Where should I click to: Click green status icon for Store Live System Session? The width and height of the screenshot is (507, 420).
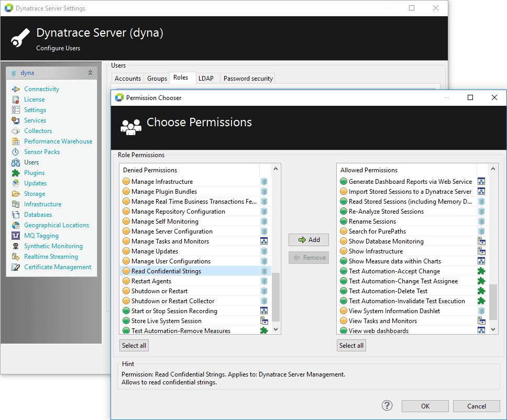click(x=126, y=320)
